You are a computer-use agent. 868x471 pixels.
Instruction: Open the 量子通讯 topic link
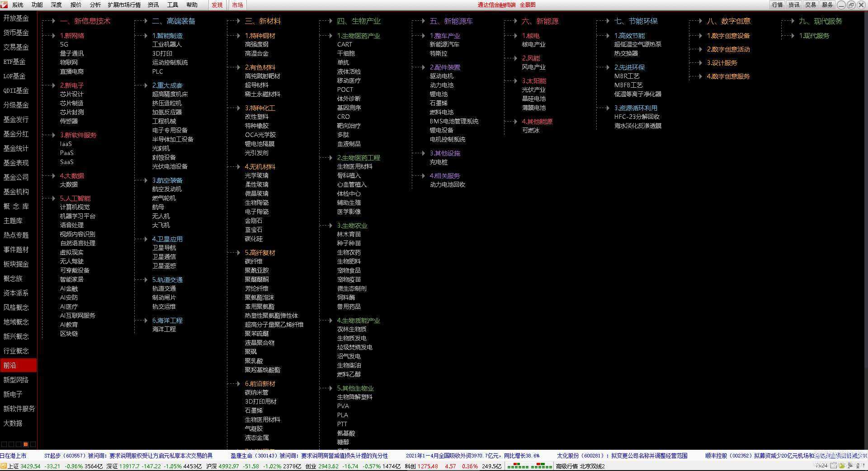coord(71,53)
